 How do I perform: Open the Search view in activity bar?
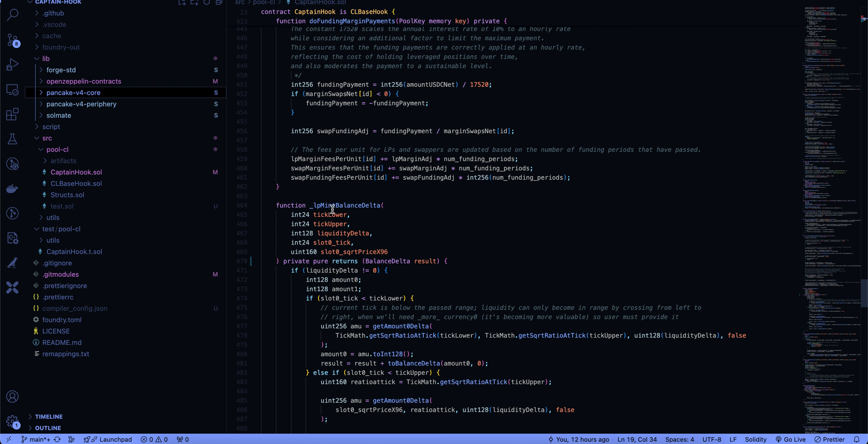[12, 15]
